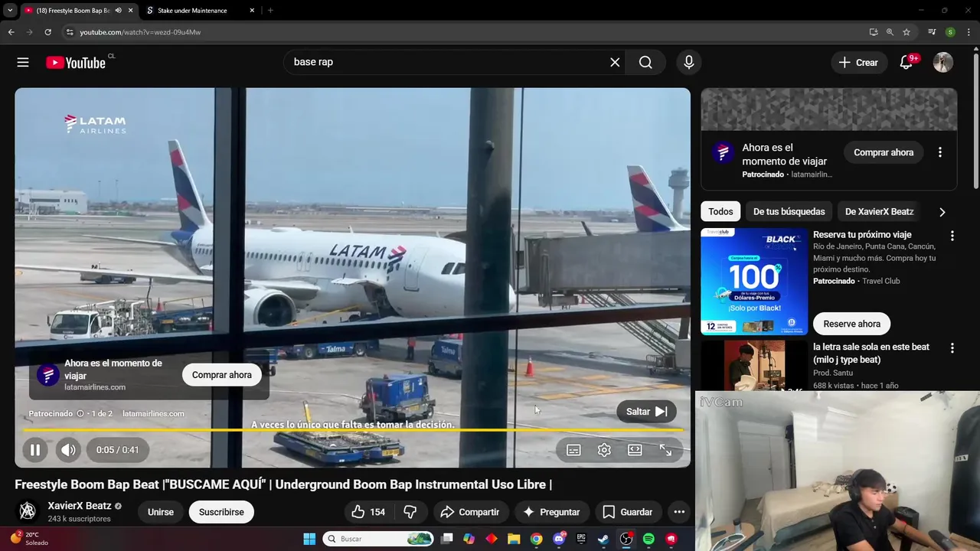Click the Suscribirse button
980x551 pixels.
click(221, 512)
